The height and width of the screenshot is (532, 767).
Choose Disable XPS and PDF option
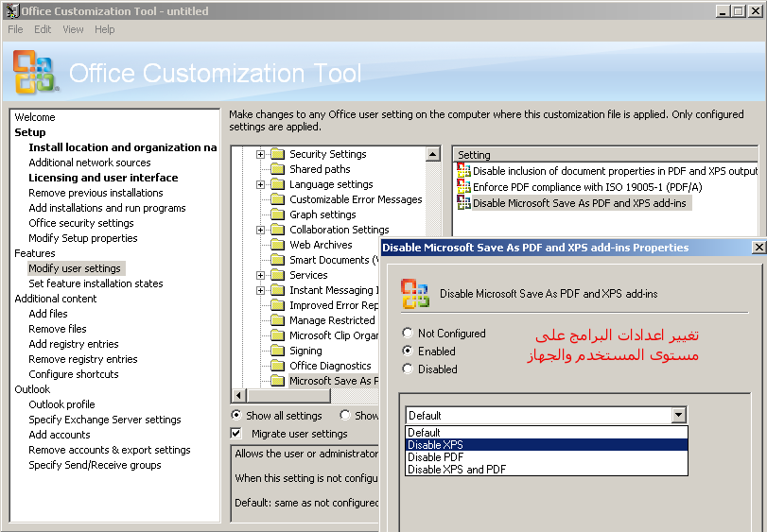point(547,469)
